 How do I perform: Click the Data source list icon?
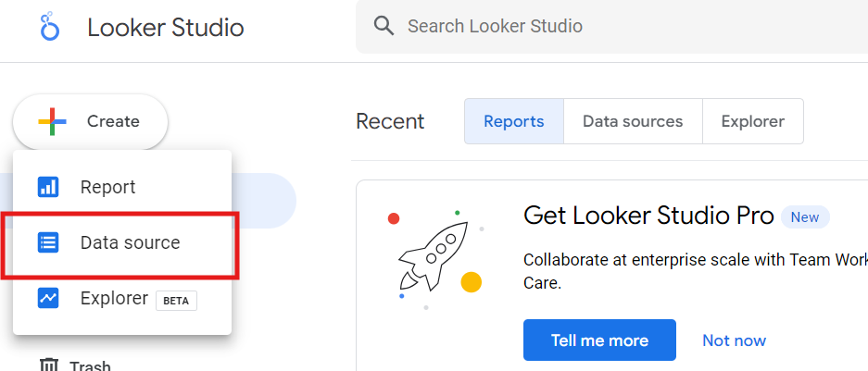click(48, 242)
